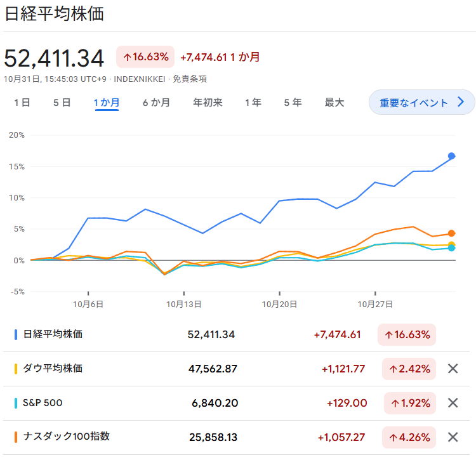This screenshot has height=460, width=476.
Task: Click the ↑16.63% badge in 日経平均株価 row
Action: [407, 334]
